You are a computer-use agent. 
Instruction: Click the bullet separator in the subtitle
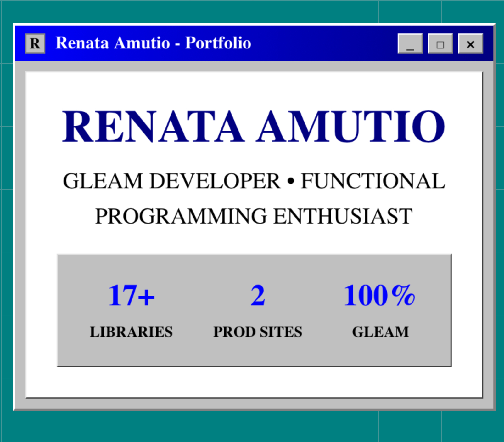coord(291,181)
